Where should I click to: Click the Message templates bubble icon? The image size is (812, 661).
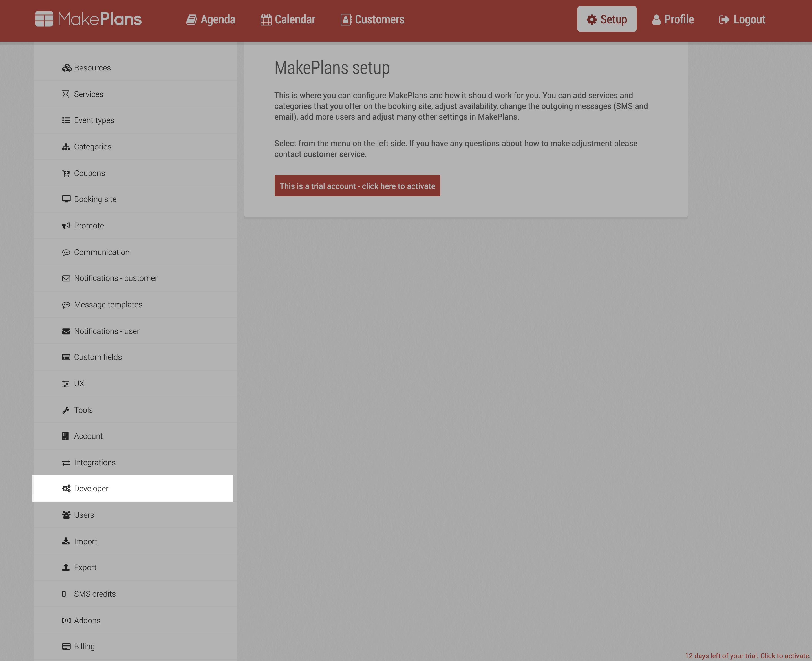66,305
